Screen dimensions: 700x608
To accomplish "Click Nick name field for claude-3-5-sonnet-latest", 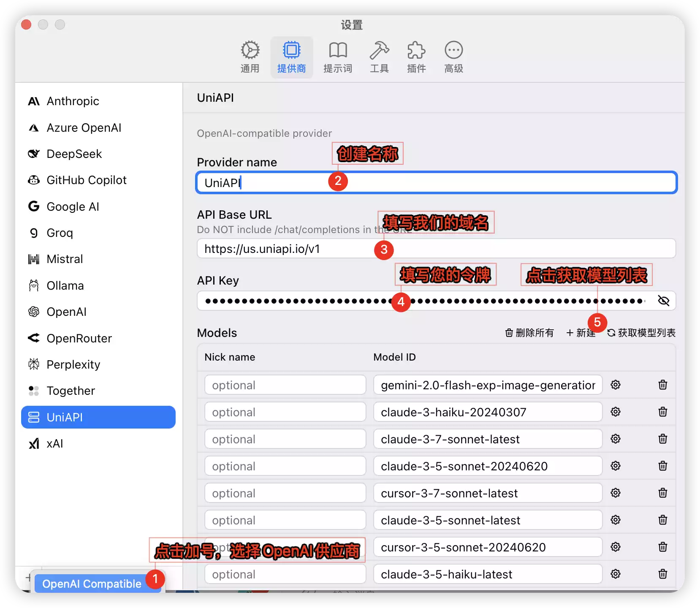I will pos(285,520).
